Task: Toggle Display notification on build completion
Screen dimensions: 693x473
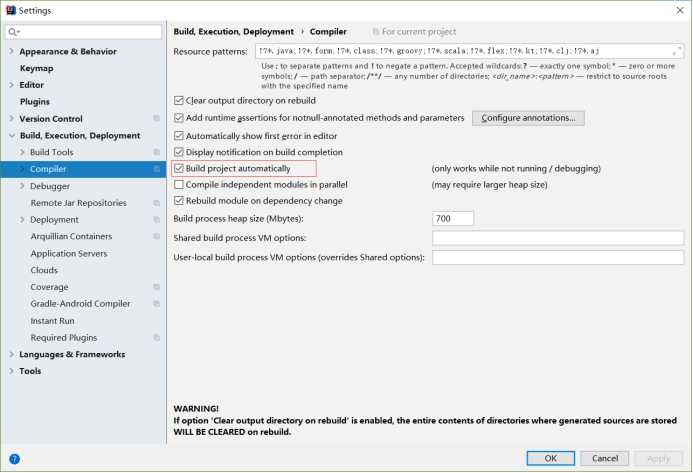Action: [179, 152]
